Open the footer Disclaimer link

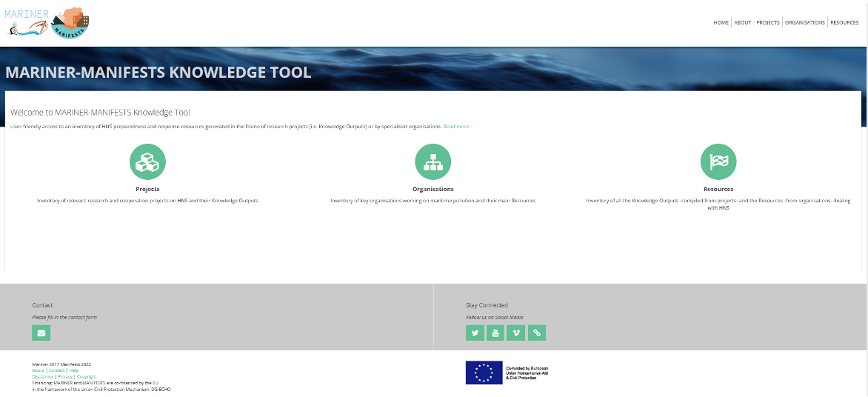pos(43,377)
